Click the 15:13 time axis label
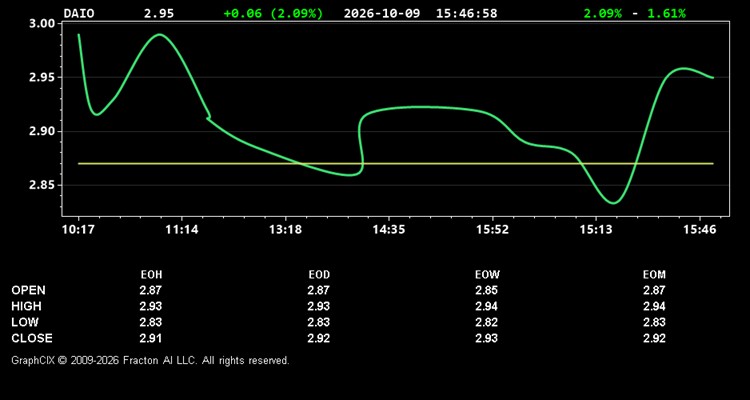Image resolution: width=750 pixels, height=400 pixels. pos(596,230)
